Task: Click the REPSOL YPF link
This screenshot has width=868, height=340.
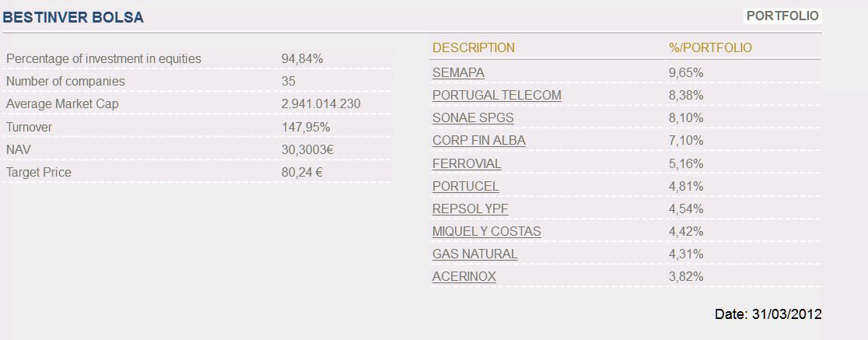Action: [470, 209]
